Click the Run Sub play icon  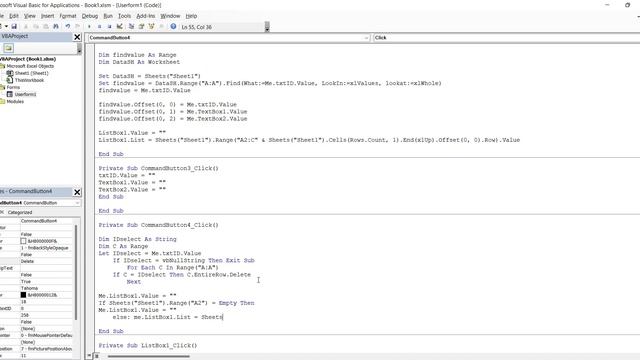point(89,27)
